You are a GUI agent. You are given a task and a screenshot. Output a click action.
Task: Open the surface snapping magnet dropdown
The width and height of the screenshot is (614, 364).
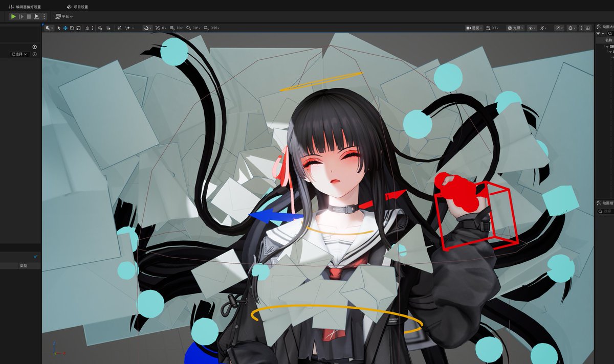pos(147,28)
